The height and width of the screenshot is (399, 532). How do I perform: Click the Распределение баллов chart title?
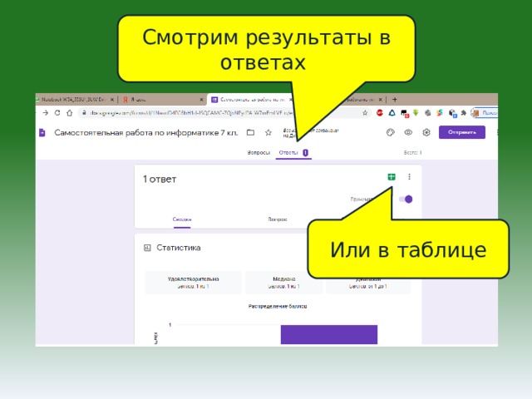point(278,307)
